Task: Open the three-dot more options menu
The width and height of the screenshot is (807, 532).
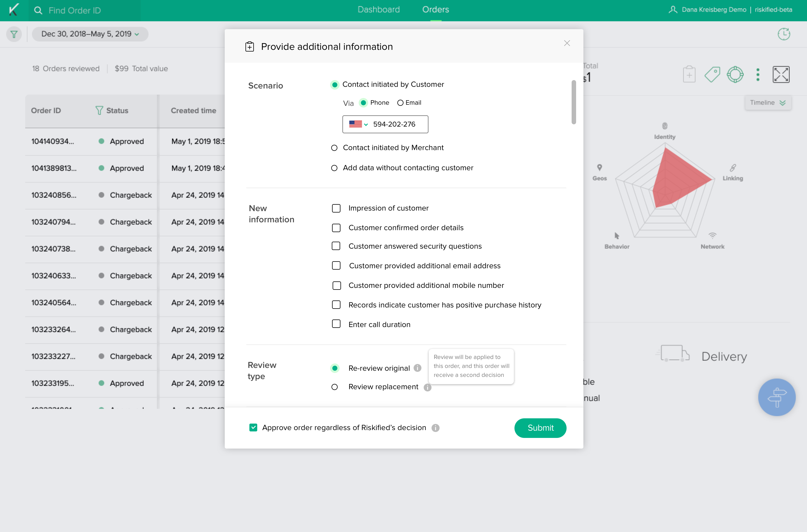Action: (758, 74)
